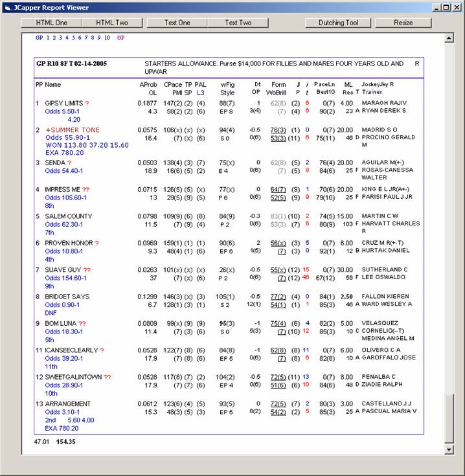Show the Text Two report
The height and width of the screenshot is (476, 465).
click(238, 23)
